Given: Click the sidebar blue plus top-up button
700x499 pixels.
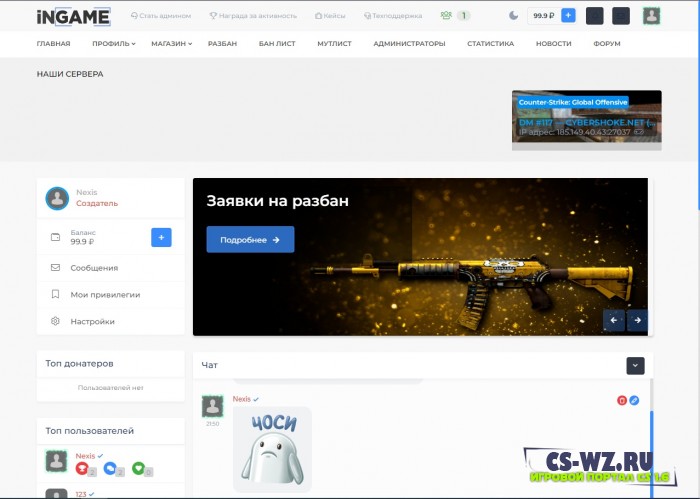Looking at the screenshot, I should click(x=161, y=237).
